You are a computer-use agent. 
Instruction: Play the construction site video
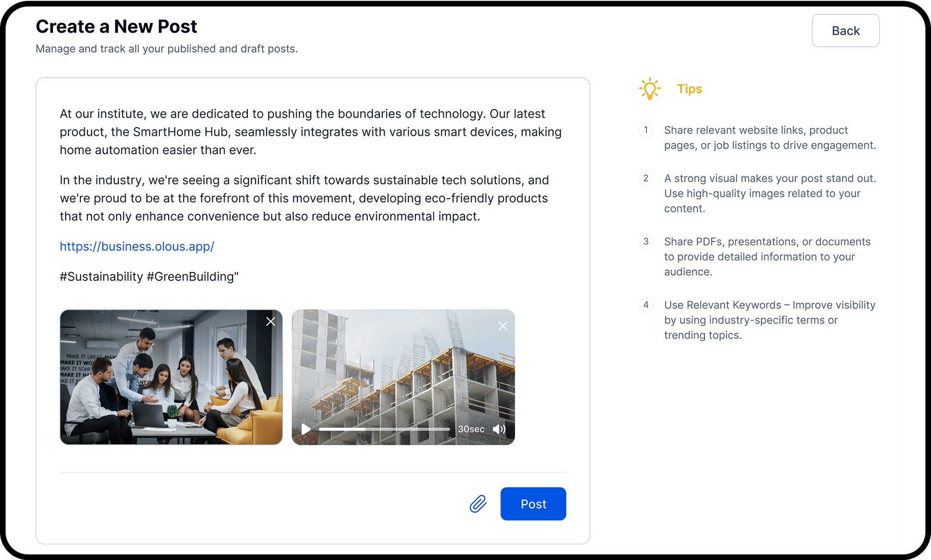coord(305,429)
